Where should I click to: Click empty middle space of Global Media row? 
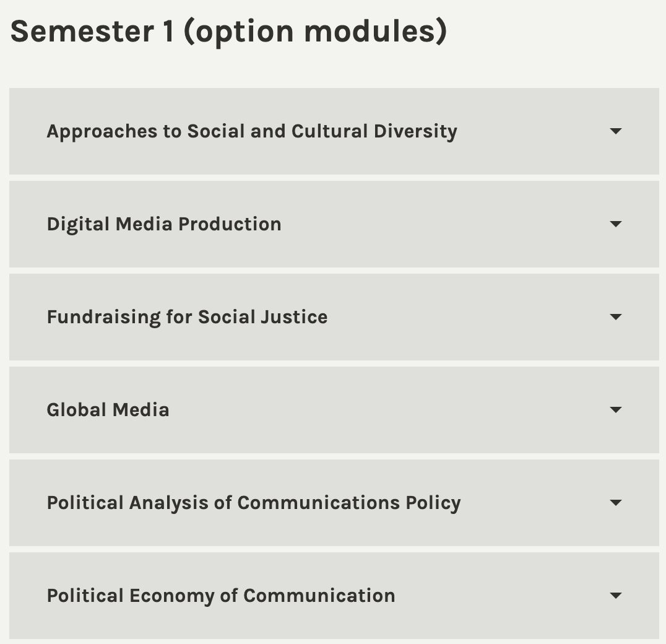pos(384,410)
